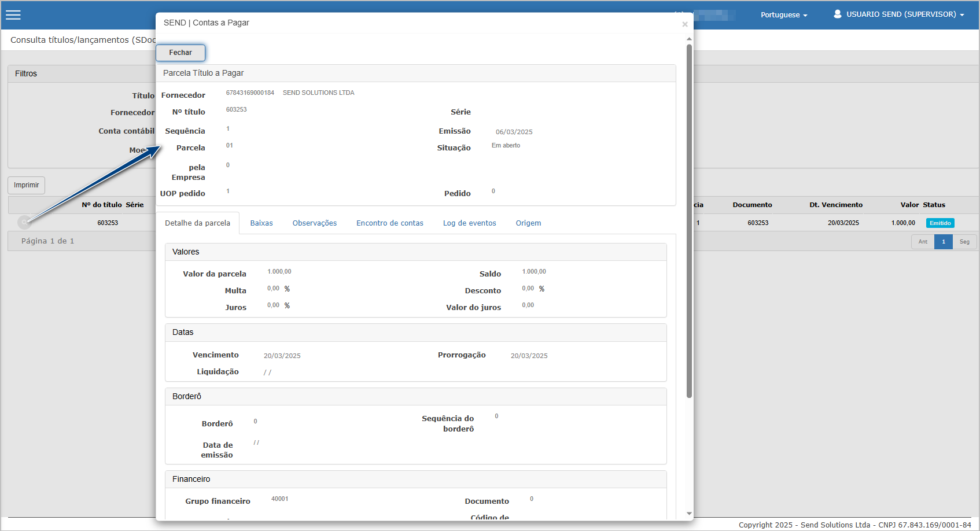Click the Borderô section header

pos(415,396)
